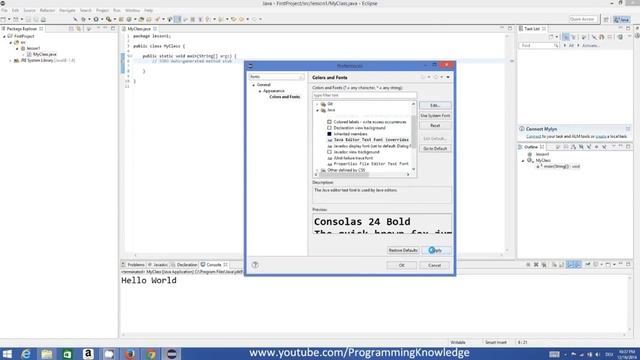
Task: Select Javadoc display font entry
Action: pyautogui.click(x=371, y=146)
